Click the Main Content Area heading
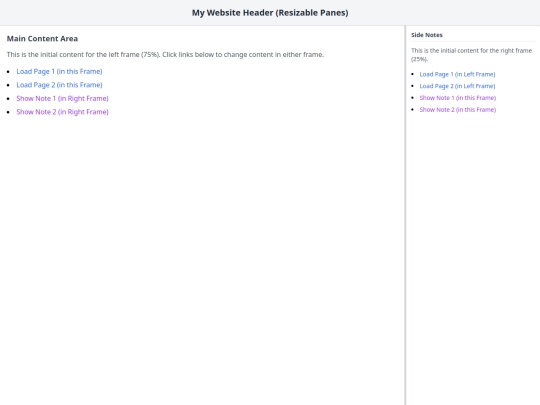540x405 pixels. [42, 39]
